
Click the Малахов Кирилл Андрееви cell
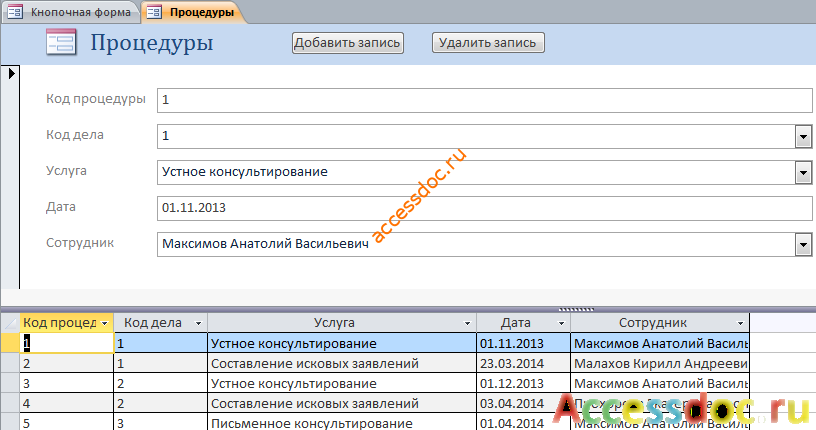pos(660,363)
